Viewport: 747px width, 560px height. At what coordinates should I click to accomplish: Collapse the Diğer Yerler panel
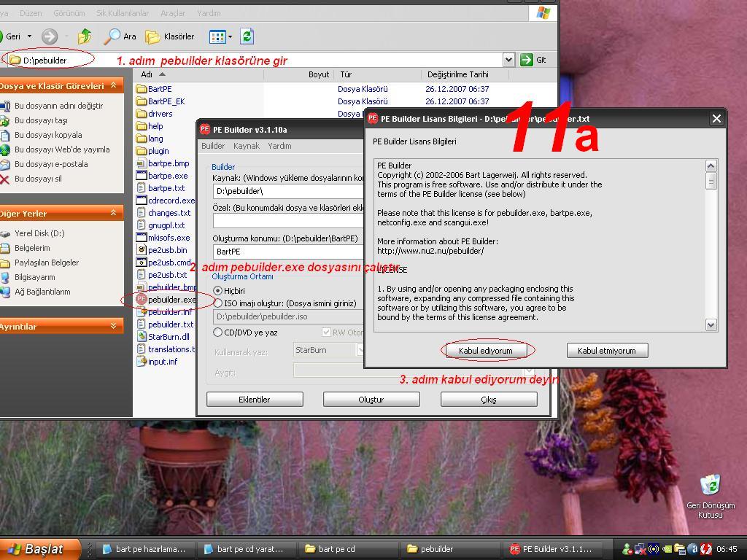[113, 213]
